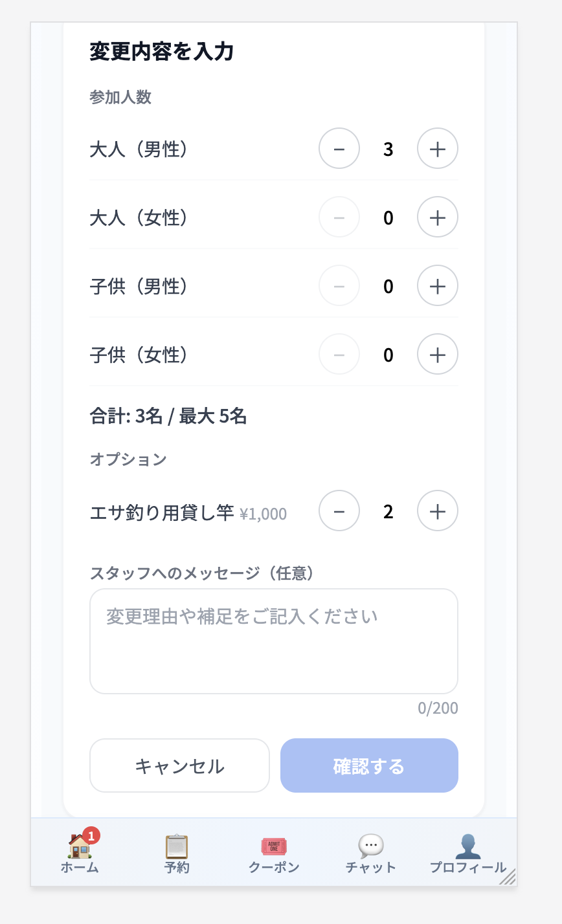Open the ホーム tab house icon
The width and height of the screenshot is (562, 924).
tap(80, 846)
